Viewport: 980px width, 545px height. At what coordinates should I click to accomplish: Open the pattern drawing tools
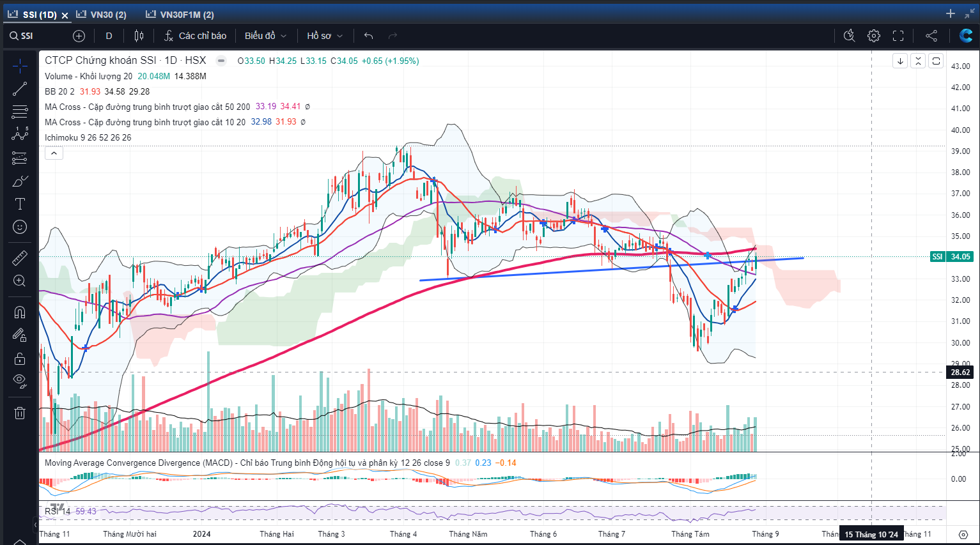click(x=20, y=134)
